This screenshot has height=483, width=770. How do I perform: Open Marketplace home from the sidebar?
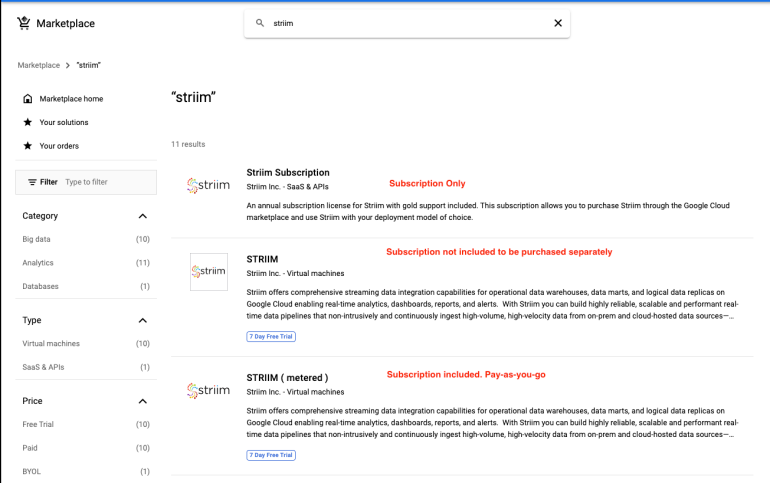tap(70, 99)
